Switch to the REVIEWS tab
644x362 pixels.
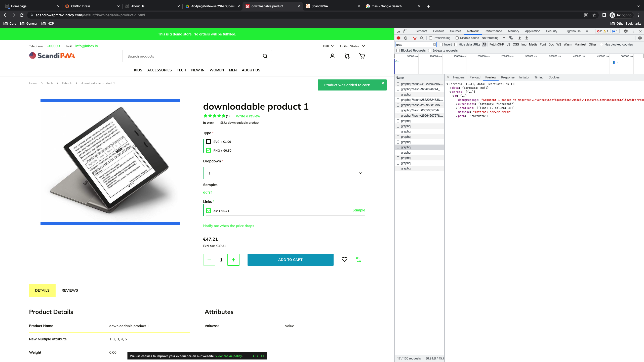[x=69, y=290]
